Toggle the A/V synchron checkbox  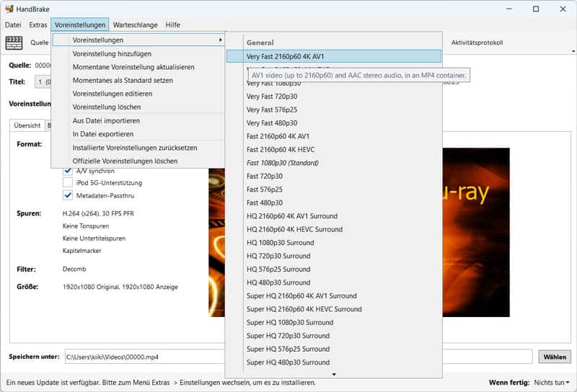pos(68,171)
